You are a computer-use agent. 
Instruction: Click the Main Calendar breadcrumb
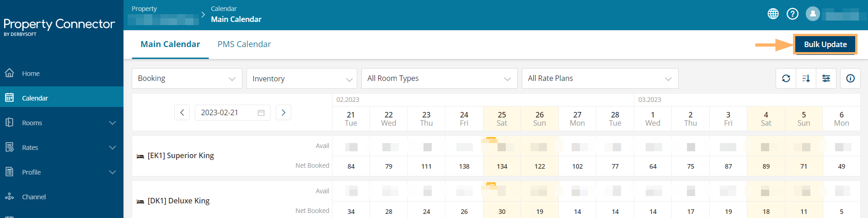click(236, 19)
